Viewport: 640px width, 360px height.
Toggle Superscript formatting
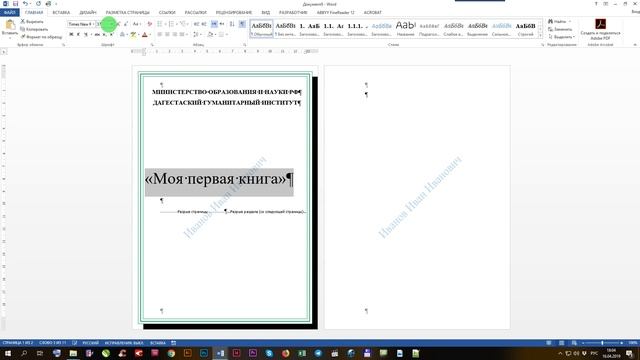pyautogui.click(x=111, y=35)
